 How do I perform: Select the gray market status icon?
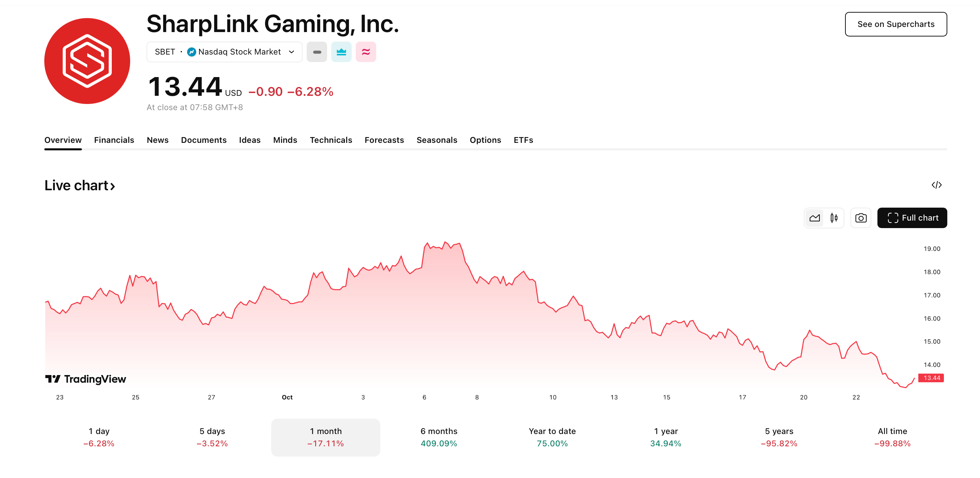coord(317,52)
